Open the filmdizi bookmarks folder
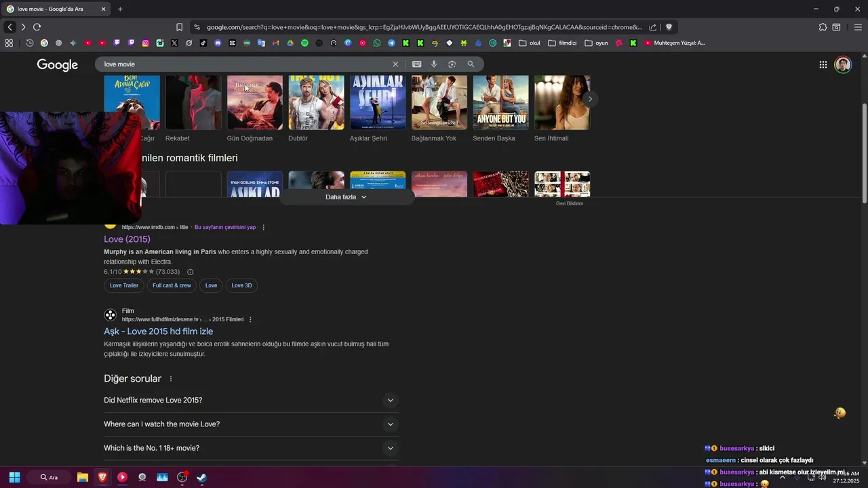 (x=562, y=43)
